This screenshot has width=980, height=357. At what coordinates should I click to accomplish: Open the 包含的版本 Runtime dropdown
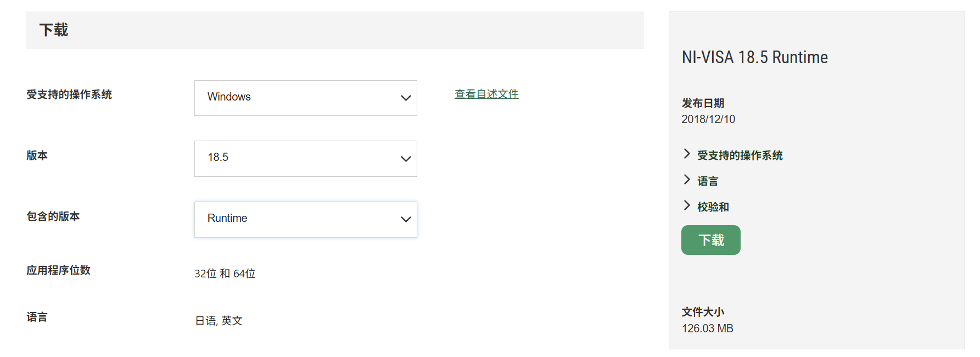pos(305,220)
